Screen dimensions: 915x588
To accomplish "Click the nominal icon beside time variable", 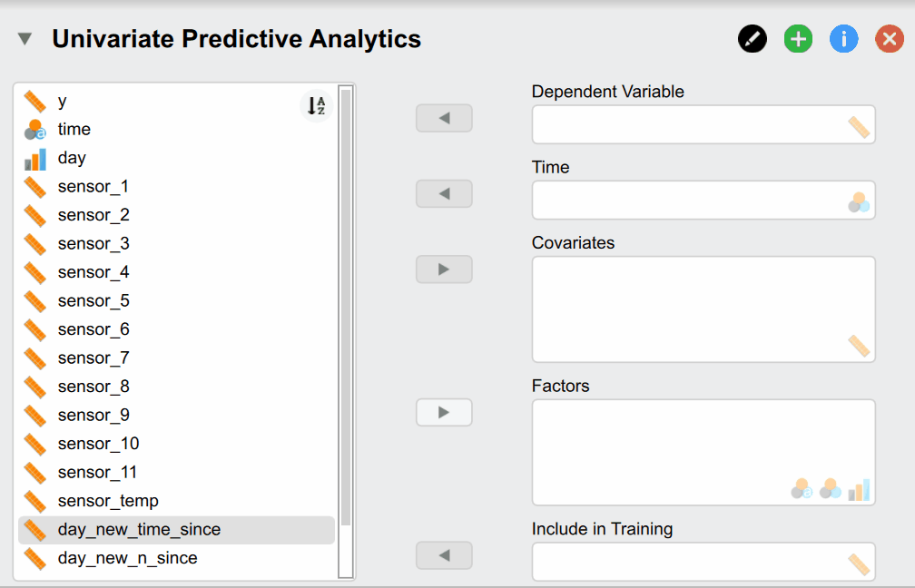I will (x=34, y=129).
